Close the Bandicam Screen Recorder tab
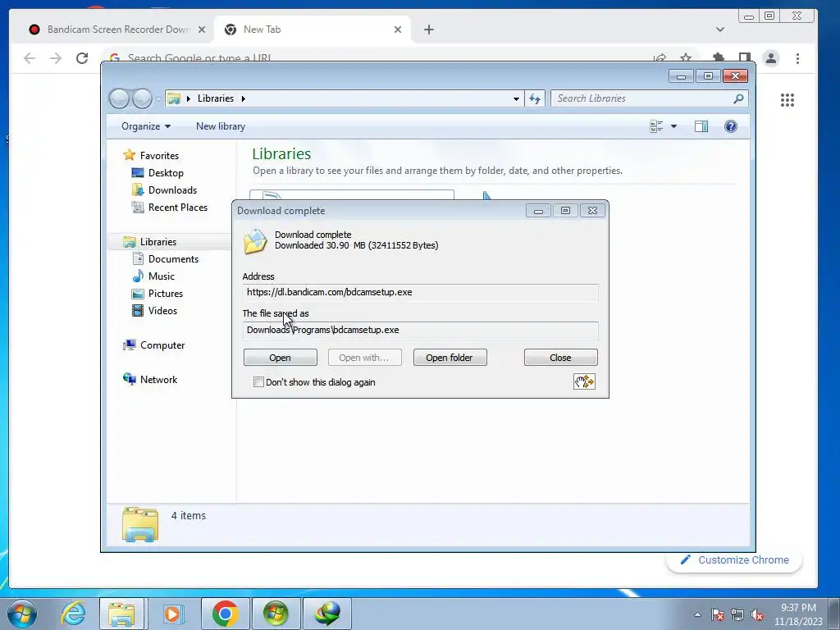The height and width of the screenshot is (630, 840). coord(202,30)
